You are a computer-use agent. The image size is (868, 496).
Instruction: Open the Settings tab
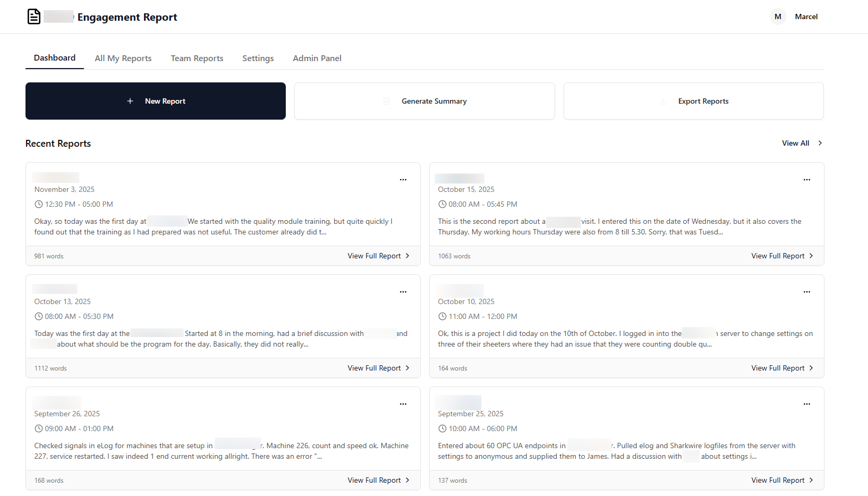coord(258,58)
